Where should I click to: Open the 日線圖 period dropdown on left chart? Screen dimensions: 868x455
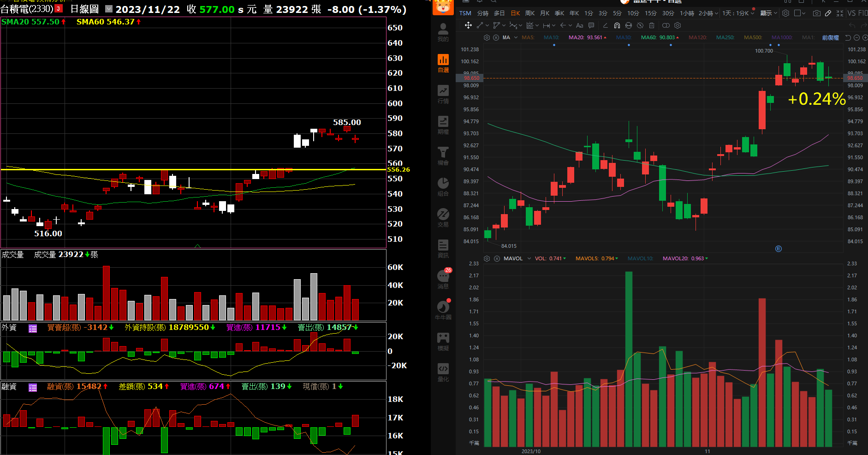pyautogui.click(x=109, y=9)
